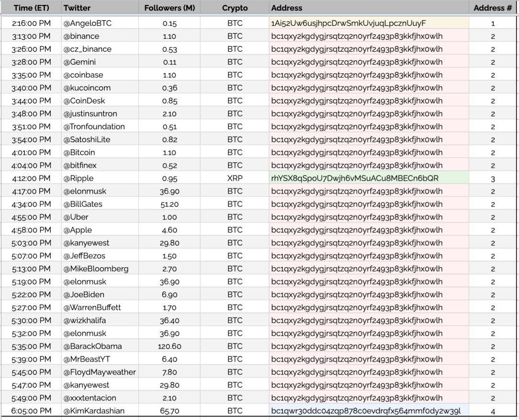519x420 pixels.
Task: Click the @BillGates cell
Action: point(100,204)
